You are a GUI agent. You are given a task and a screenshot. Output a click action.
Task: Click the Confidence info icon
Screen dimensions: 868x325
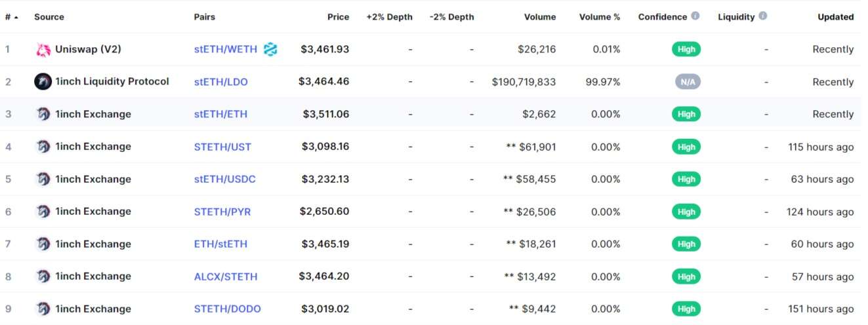pyautogui.click(x=695, y=16)
